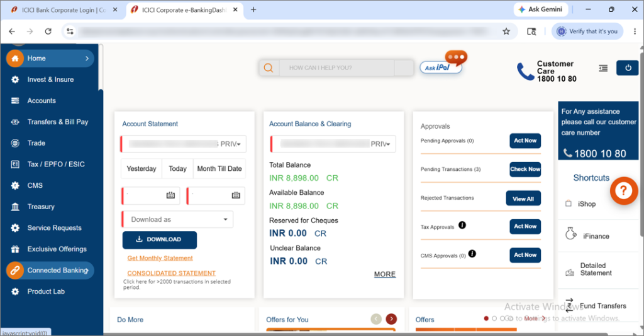This screenshot has height=336, width=644.
Task: Click the orange Home icon in sidebar
Action: pos(15,58)
